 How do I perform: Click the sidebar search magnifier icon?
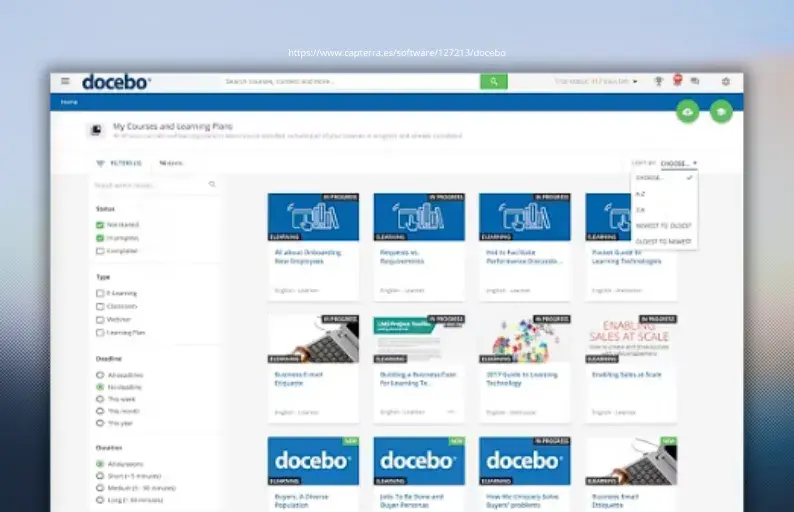tap(212, 184)
